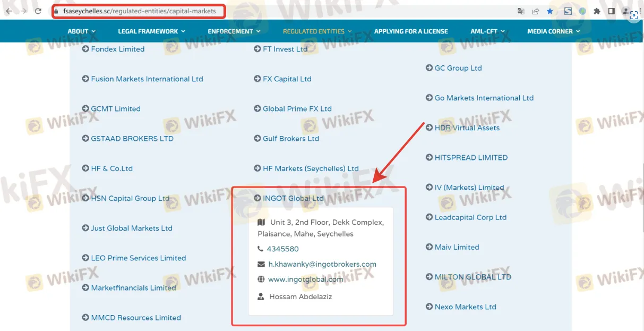Click the arrow icon beside FX Capital Ltd
Image resolution: width=644 pixels, height=331 pixels.
click(x=257, y=79)
